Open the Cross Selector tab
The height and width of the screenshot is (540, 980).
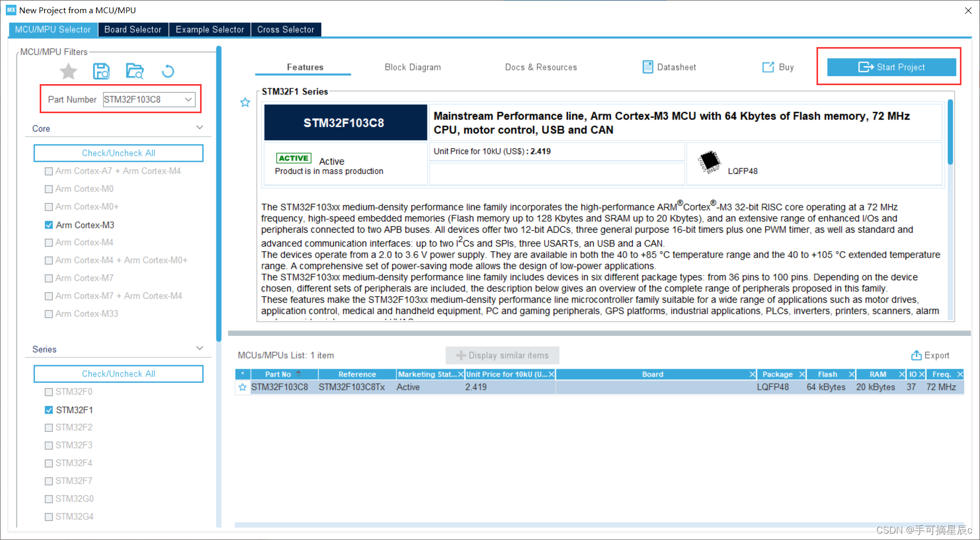tap(286, 30)
